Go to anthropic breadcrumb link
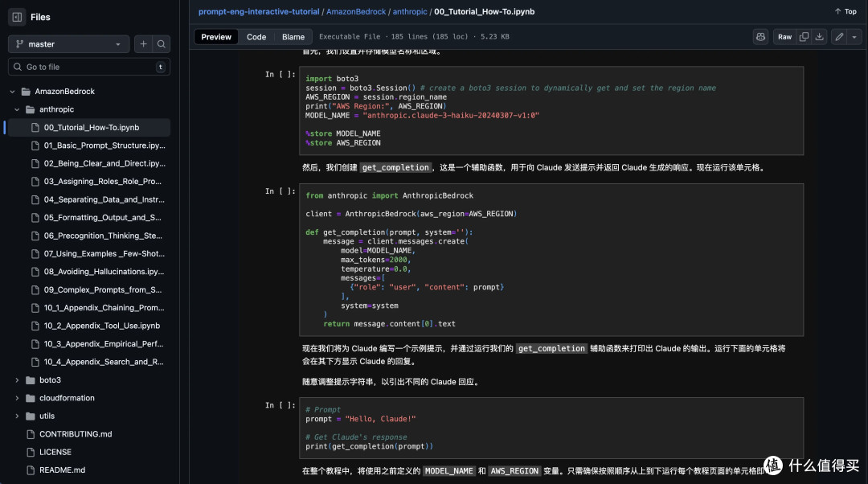Viewport: 868px width, 484px height. pyautogui.click(x=410, y=11)
